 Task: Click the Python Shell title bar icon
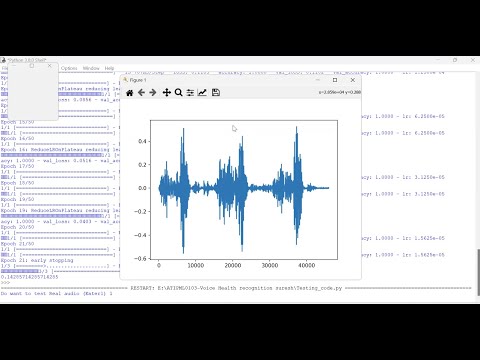click(x=3, y=60)
